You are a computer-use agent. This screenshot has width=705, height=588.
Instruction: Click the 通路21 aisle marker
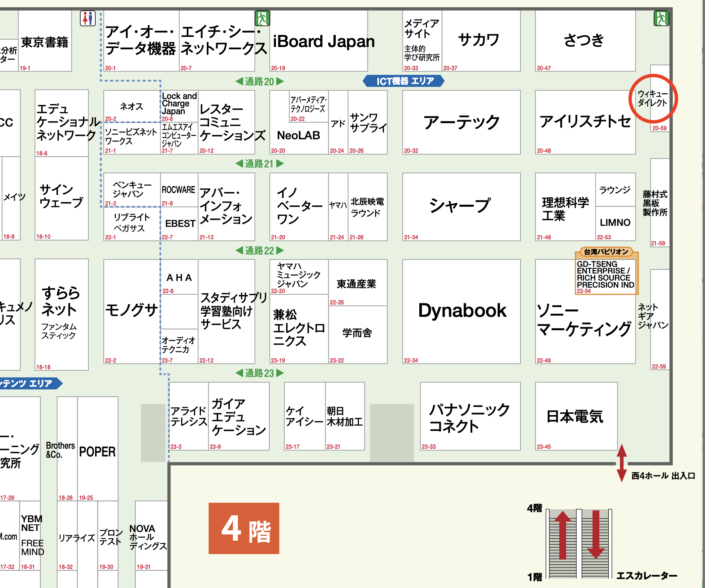(x=260, y=163)
